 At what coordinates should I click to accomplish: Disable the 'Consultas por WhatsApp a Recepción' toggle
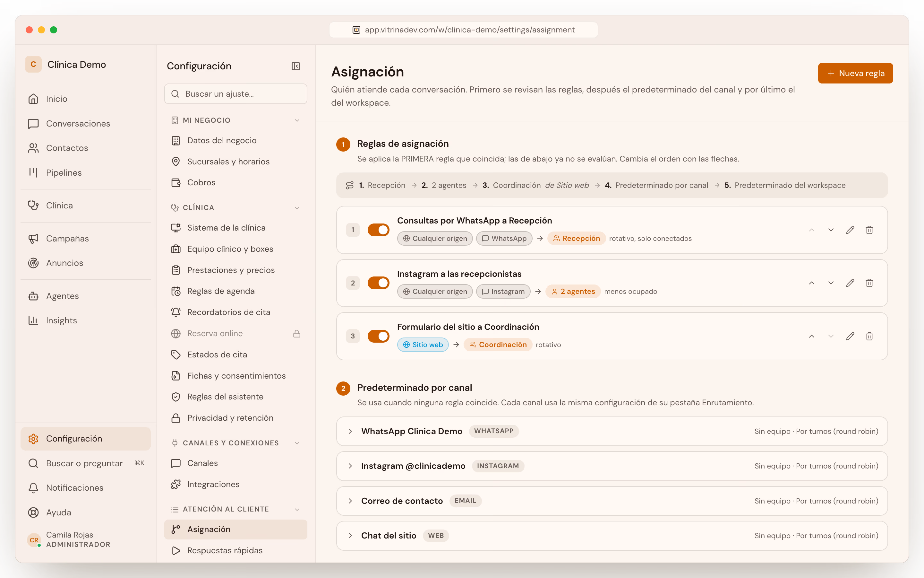pyautogui.click(x=378, y=230)
